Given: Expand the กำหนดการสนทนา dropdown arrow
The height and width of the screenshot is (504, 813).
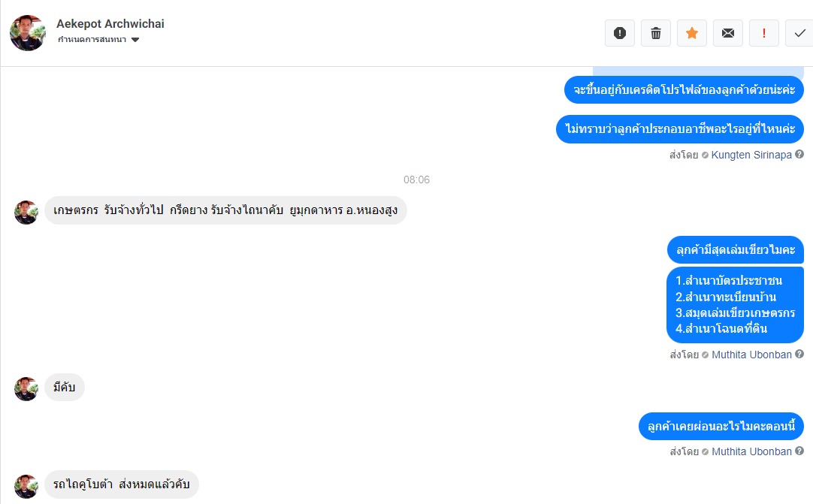Looking at the screenshot, I should [x=135, y=40].
